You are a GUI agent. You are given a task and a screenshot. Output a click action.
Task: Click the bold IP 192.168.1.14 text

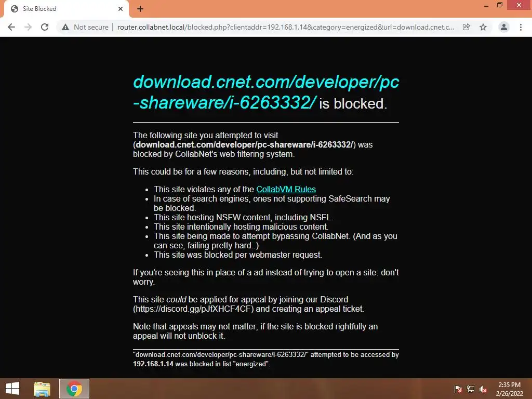[153, 364]
